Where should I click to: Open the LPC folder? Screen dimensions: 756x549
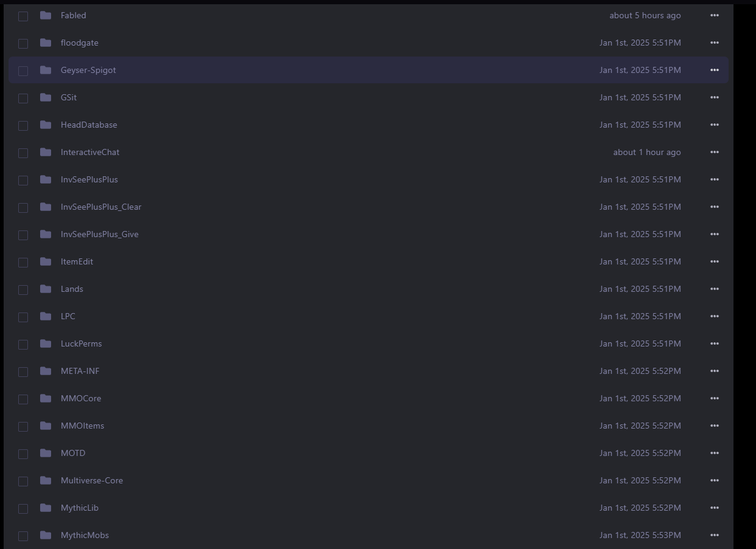click(x=68, y=316)
